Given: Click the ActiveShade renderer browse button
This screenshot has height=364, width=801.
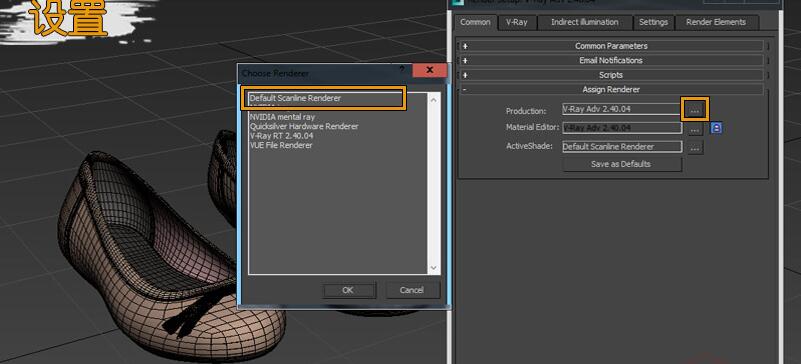Looking at the screenshot, I should (x=695, y=149).
